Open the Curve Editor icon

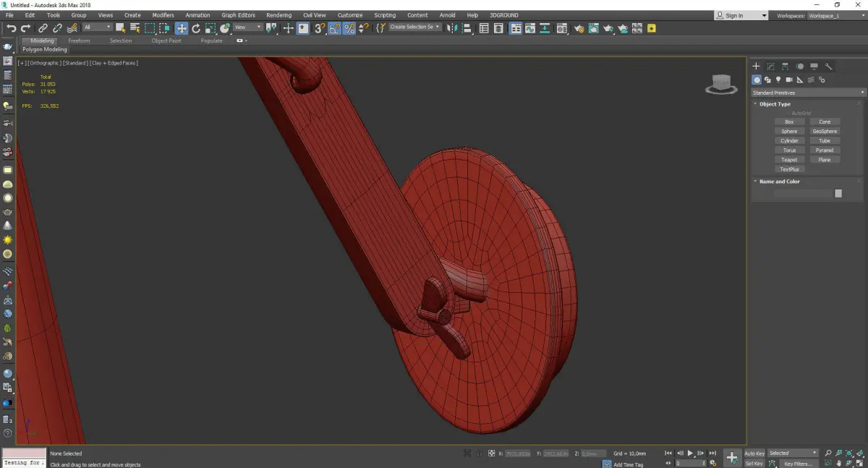530,28
